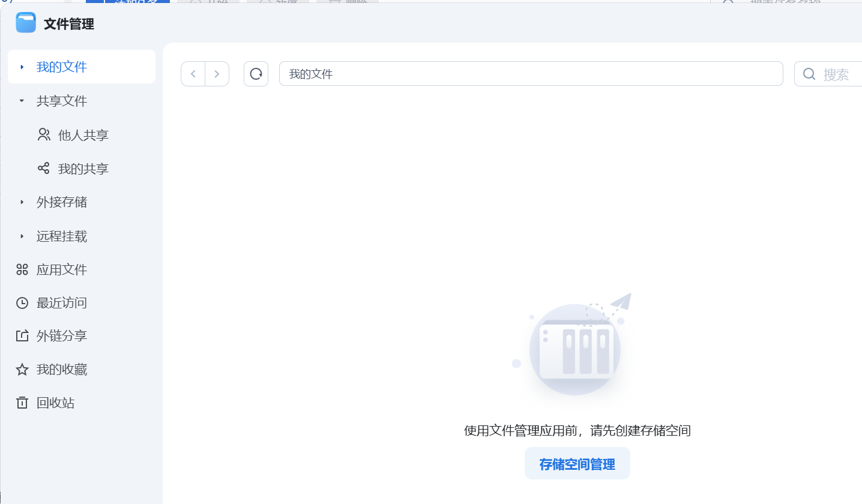This screenshot has width=862, height=504.
Task: Click the 他人共享 people icon
Action: tap(44, 134)
